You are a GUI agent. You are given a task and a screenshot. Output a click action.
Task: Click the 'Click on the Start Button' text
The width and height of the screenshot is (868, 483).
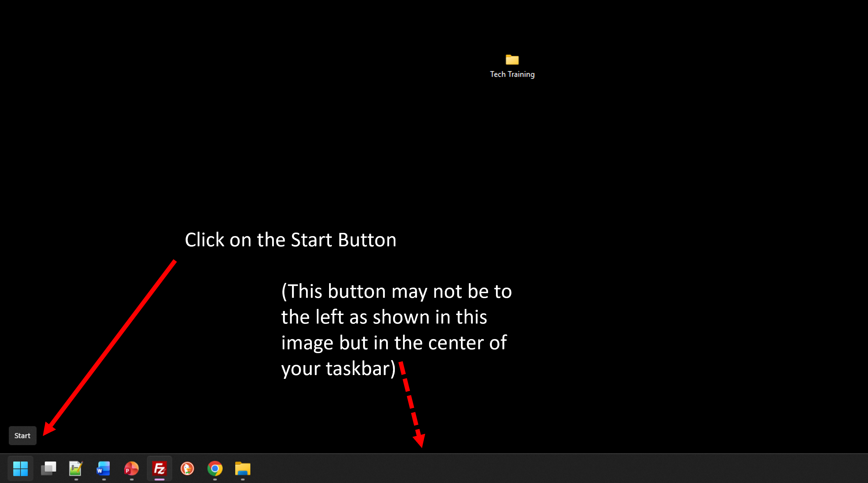point(291,240)
